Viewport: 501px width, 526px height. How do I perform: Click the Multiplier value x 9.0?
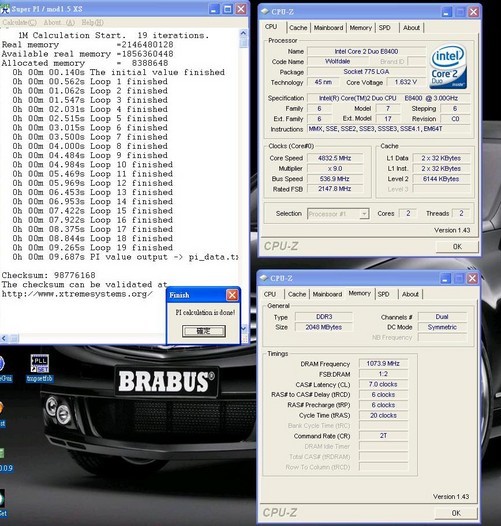335,168
